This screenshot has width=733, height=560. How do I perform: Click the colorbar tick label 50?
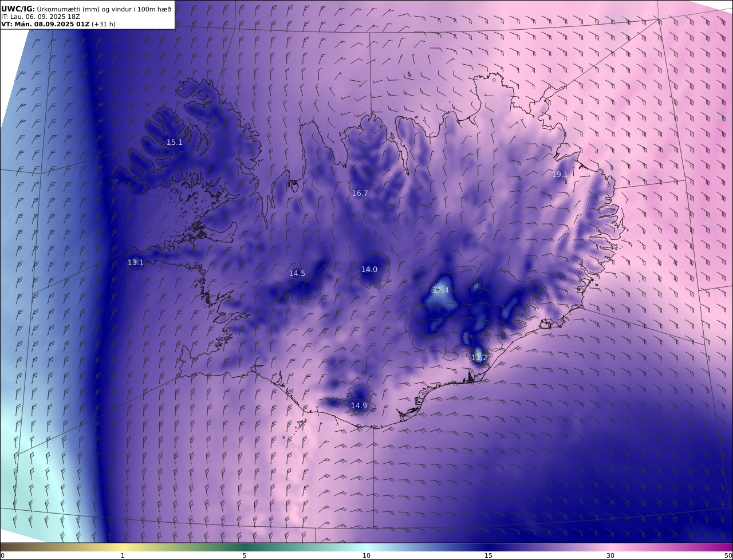tap(728, 555)
